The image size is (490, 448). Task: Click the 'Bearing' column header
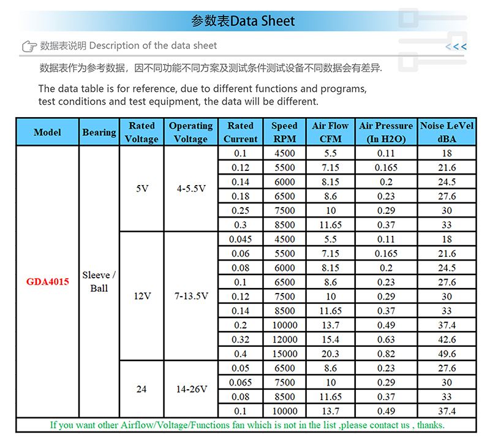(99, 132)
